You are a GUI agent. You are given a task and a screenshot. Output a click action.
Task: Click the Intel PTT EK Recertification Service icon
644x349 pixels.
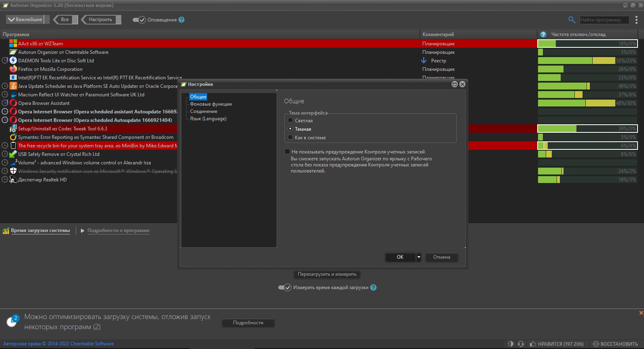[x=13, y=77]
